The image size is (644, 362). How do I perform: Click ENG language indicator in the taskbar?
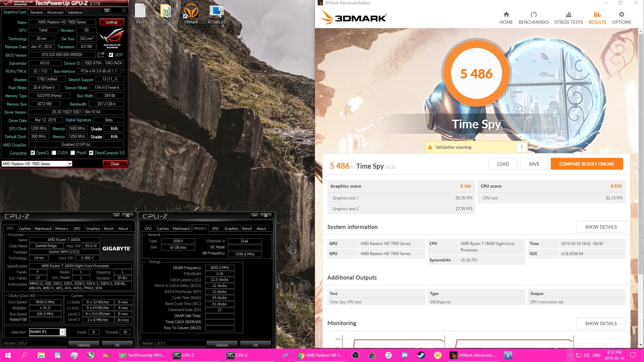click(x=597, y=355)
